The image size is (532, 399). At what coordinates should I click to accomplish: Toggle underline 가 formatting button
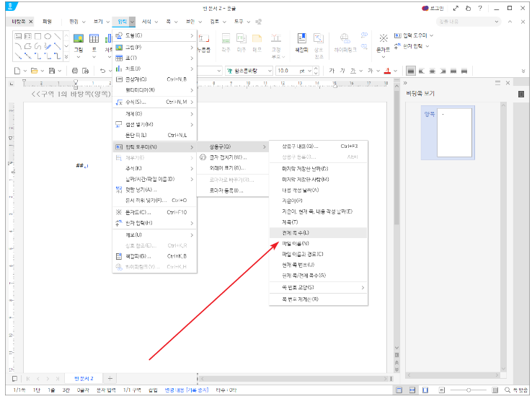[353, 71]
